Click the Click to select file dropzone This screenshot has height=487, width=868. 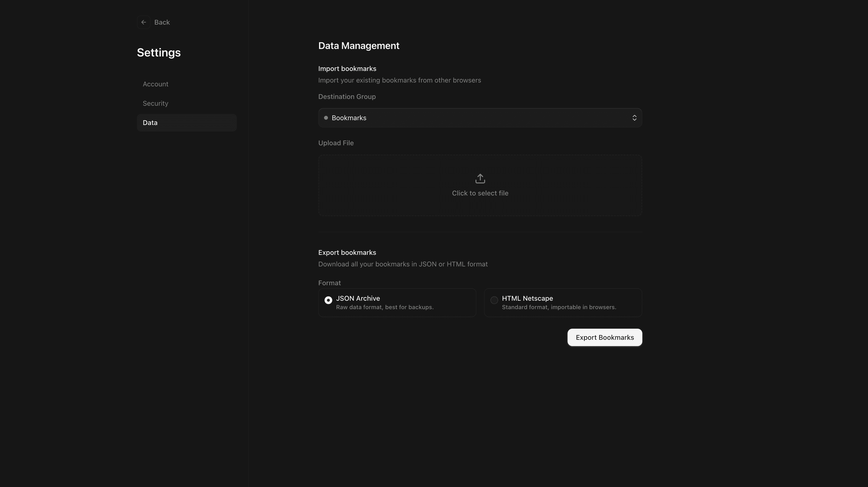click(480, 185)
